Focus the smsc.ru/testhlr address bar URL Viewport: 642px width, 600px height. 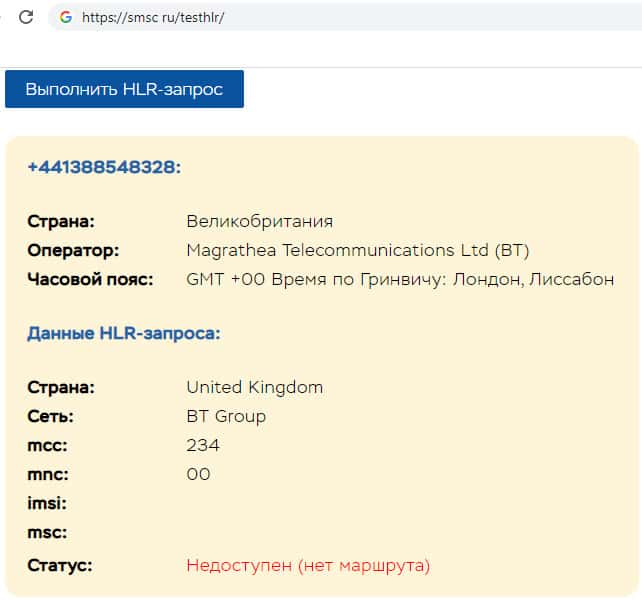[153, 17]
